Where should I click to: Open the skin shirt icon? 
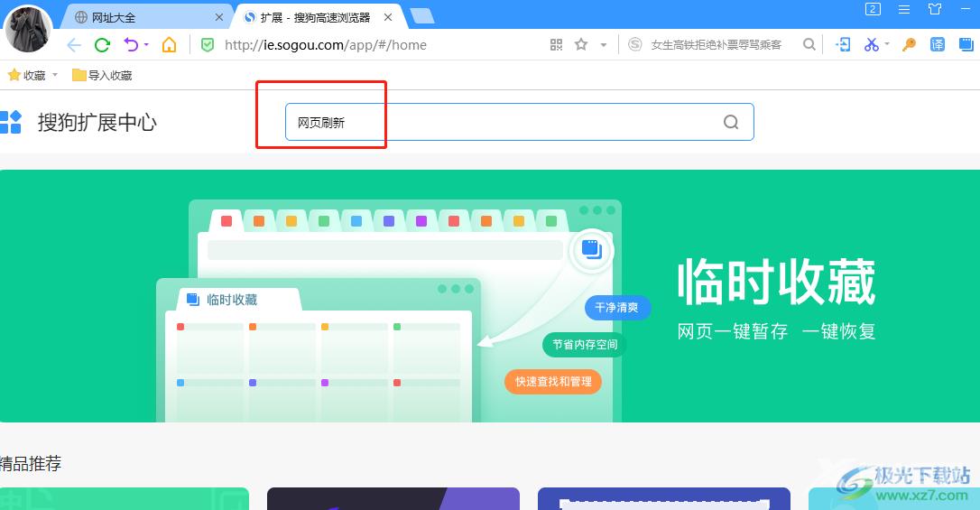[934, 9]
